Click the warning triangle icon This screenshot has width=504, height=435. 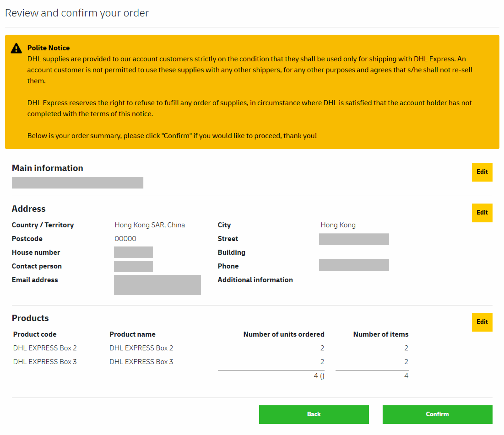[16, 48]
